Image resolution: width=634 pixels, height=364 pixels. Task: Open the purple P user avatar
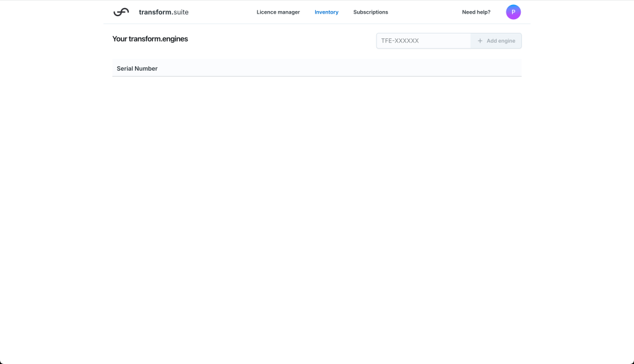pyautogui.click(x=513, y=12)
